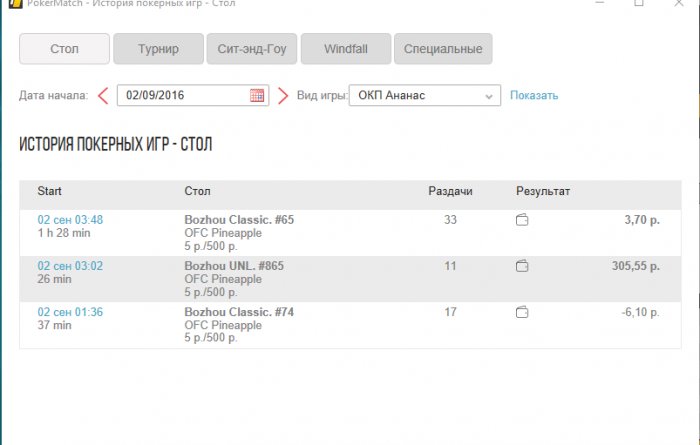Screen dimensions: 700x445
Task: Click wallet icon for Bozhou Classic #74
Action: [x=522, y=312]
